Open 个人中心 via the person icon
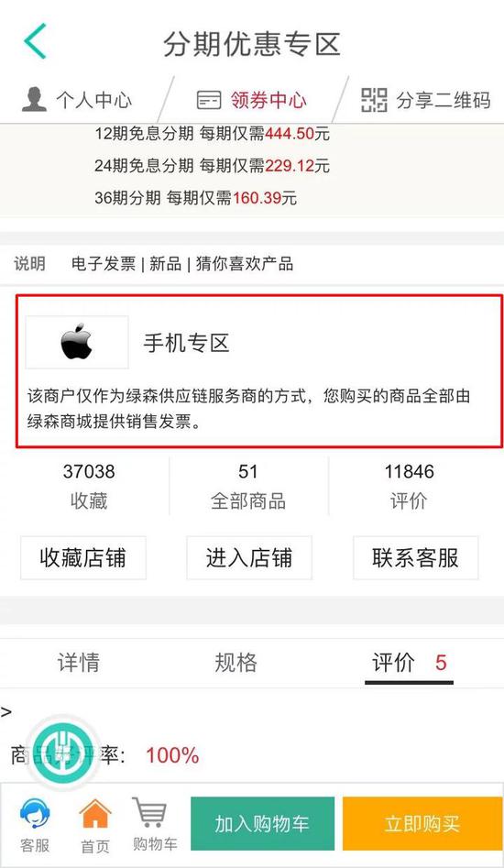Viewport: 504px width, 868px height. click(34, 99)
